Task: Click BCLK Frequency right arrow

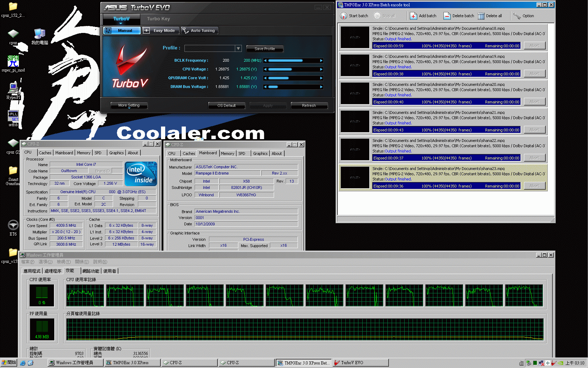Action: click(x=321, y=61)
